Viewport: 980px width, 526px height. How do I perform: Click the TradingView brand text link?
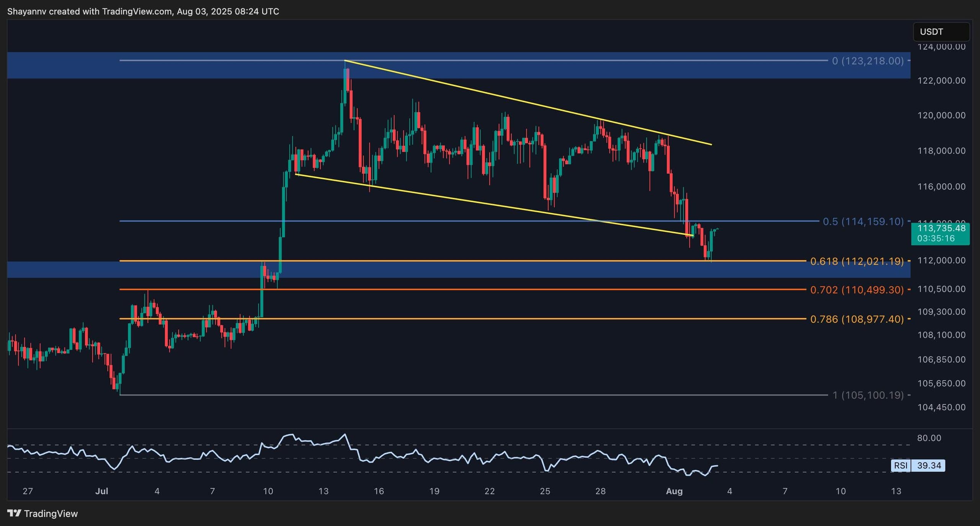coord(51,514)
